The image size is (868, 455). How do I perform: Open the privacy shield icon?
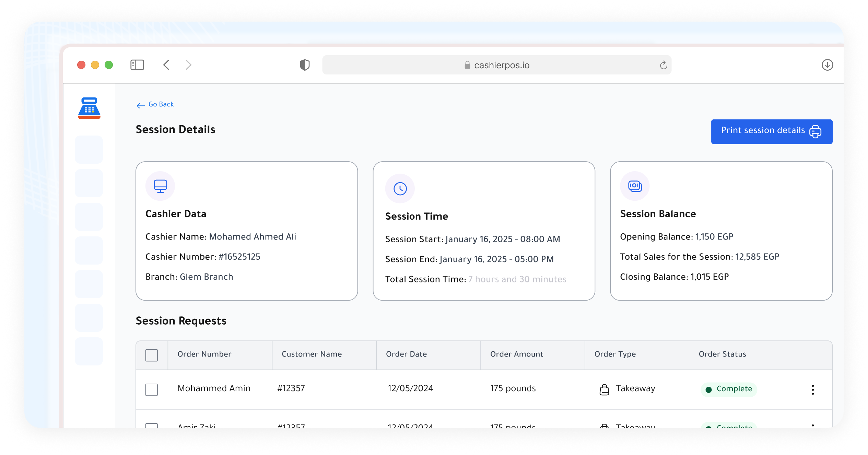click(x=305, y=65)
